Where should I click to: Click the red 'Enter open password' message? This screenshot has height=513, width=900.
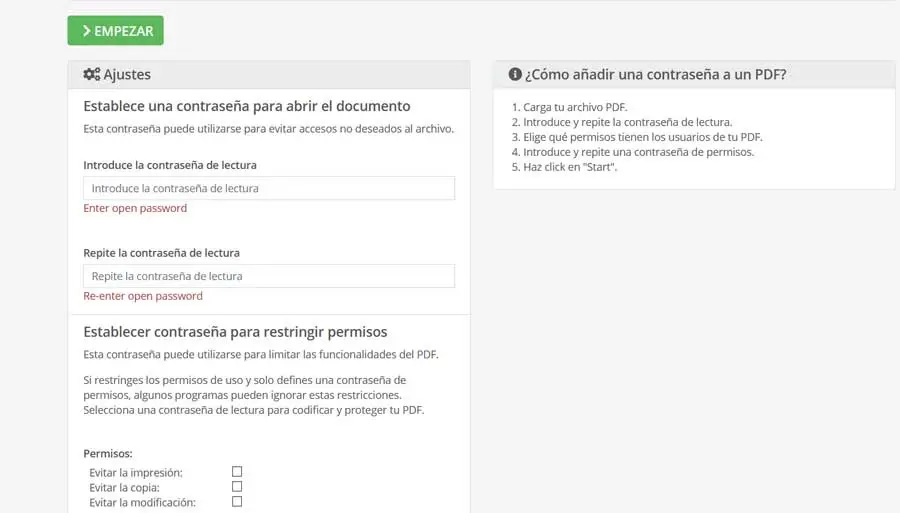pyautogui.click(x=135, y=208)
